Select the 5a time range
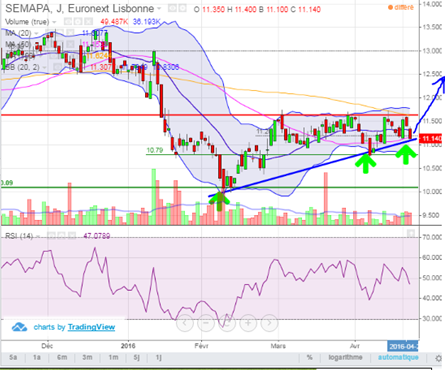This screenshot has width=448, height=370. tap(13, 357)
